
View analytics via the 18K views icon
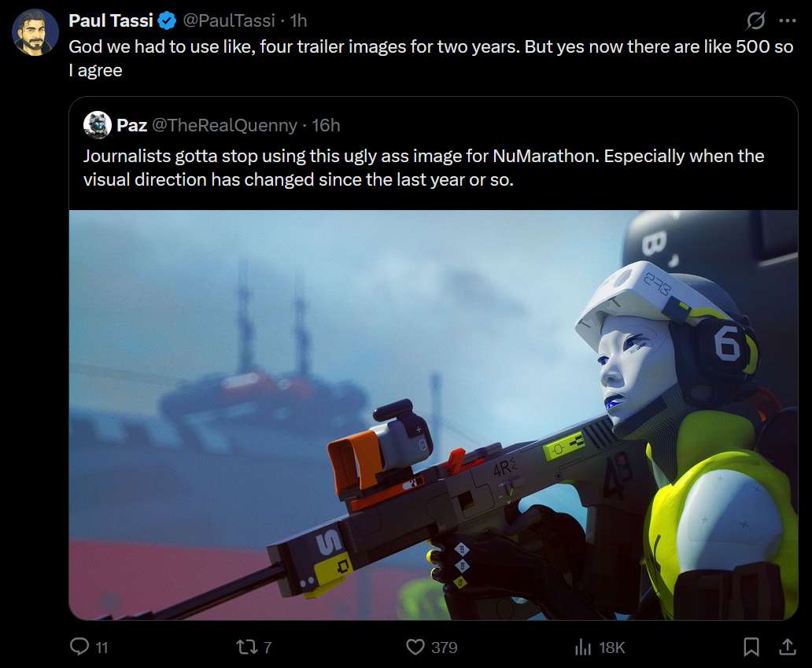582,647
